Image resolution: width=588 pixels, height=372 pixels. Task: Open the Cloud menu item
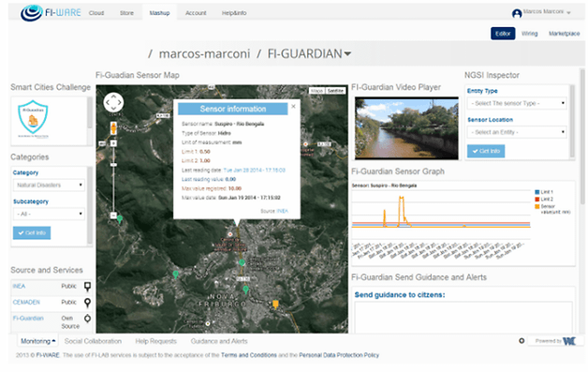coord(96,13)
